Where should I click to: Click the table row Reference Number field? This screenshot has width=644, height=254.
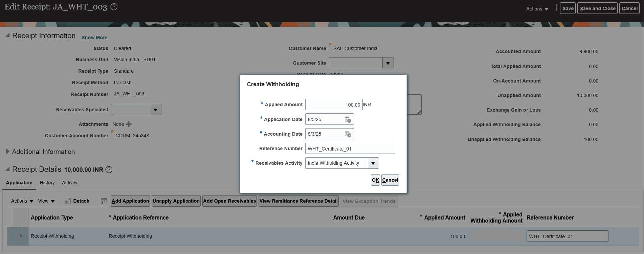(567, 236)
